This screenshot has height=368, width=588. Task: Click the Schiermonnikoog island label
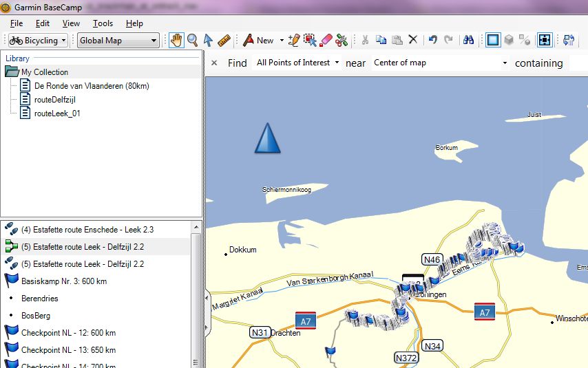coord(286,190)
